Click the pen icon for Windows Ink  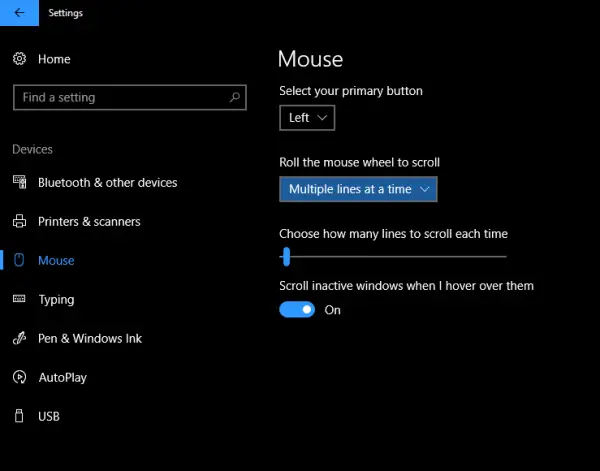19,338
